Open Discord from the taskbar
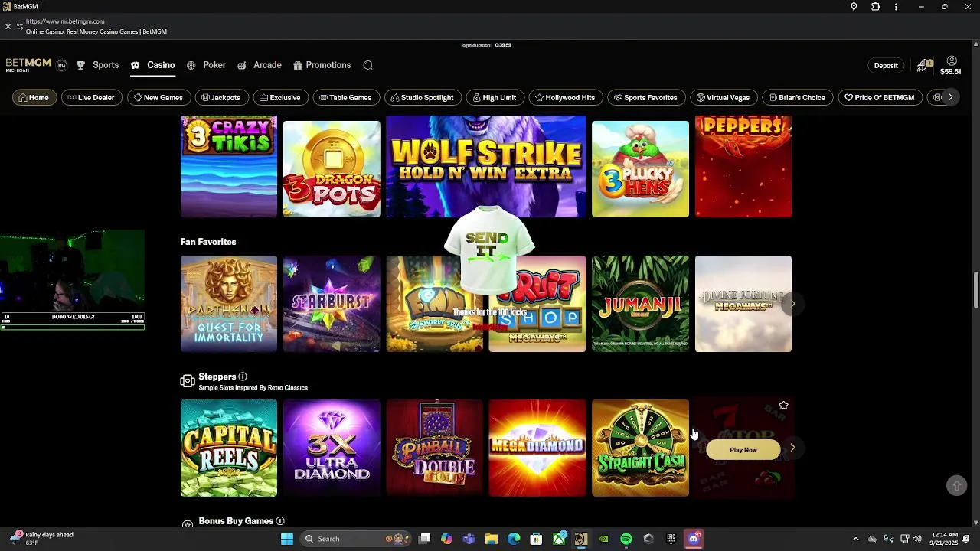980x551 pixels. [694, 539]
